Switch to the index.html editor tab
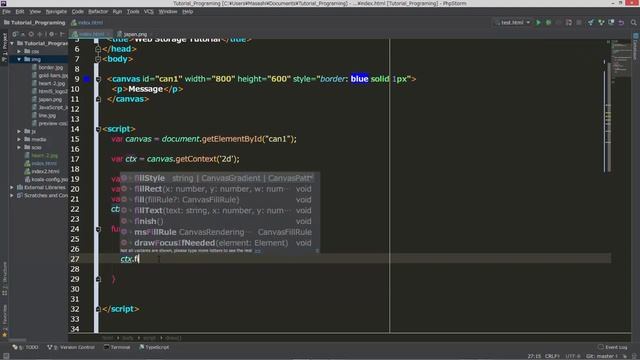 click(91, 34)
